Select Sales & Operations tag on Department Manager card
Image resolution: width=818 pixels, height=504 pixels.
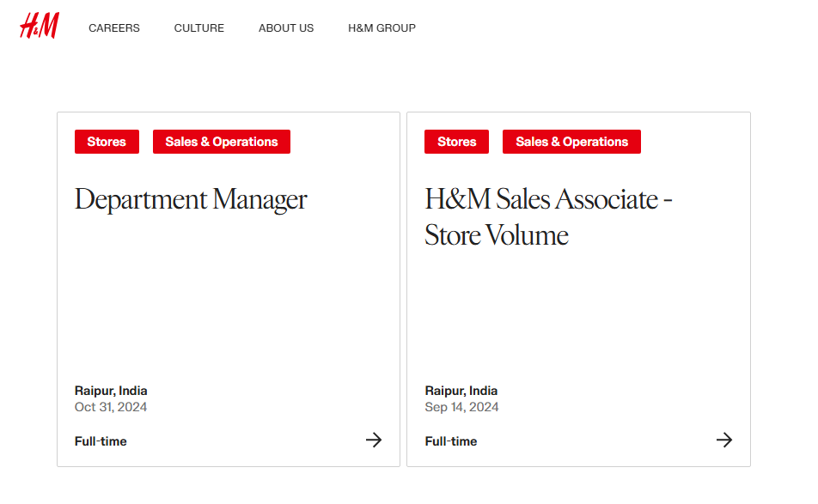coord(222,142)
